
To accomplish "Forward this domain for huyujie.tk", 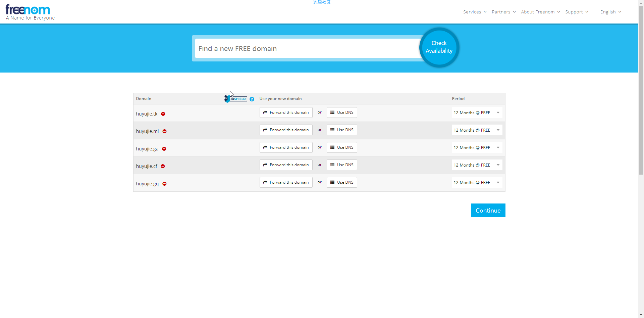I will [286, 112].
